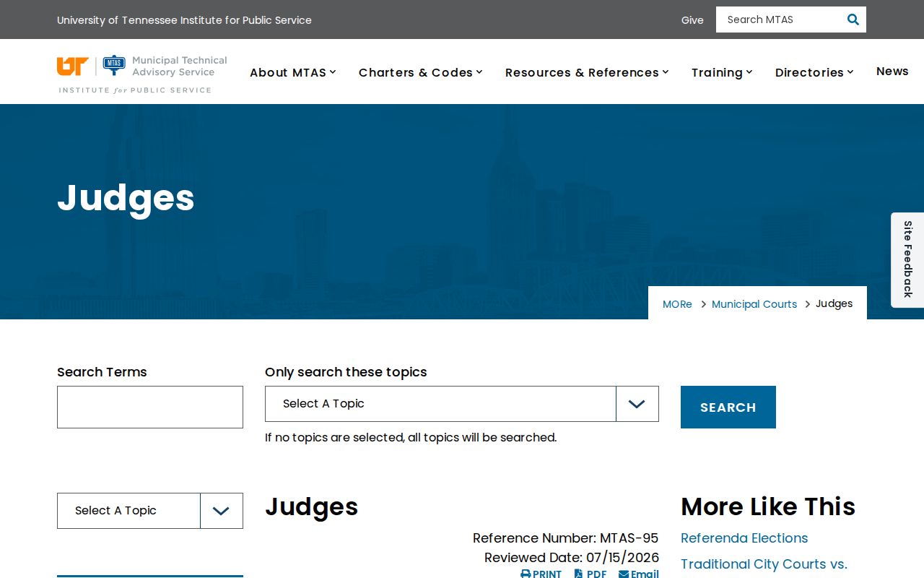This screenshot has width=924, height=578.
Task: Click the PDF file icon link
Action: pos(590,574)
